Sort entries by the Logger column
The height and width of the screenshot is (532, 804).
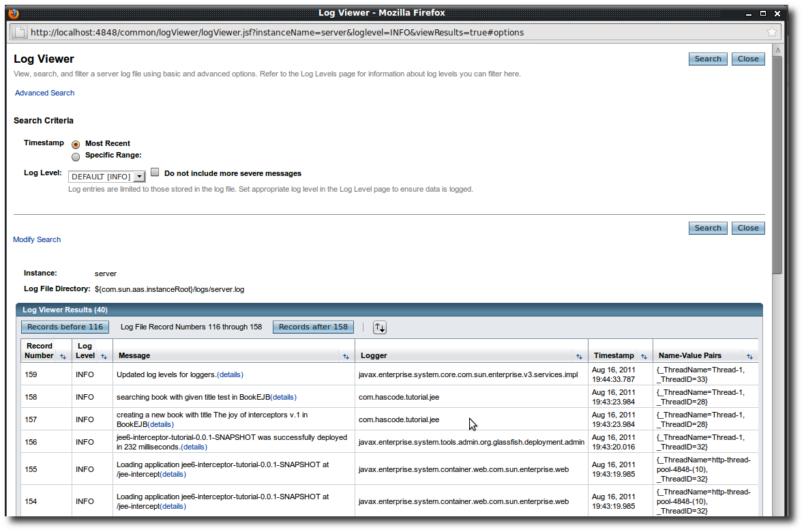coord(578,356)
